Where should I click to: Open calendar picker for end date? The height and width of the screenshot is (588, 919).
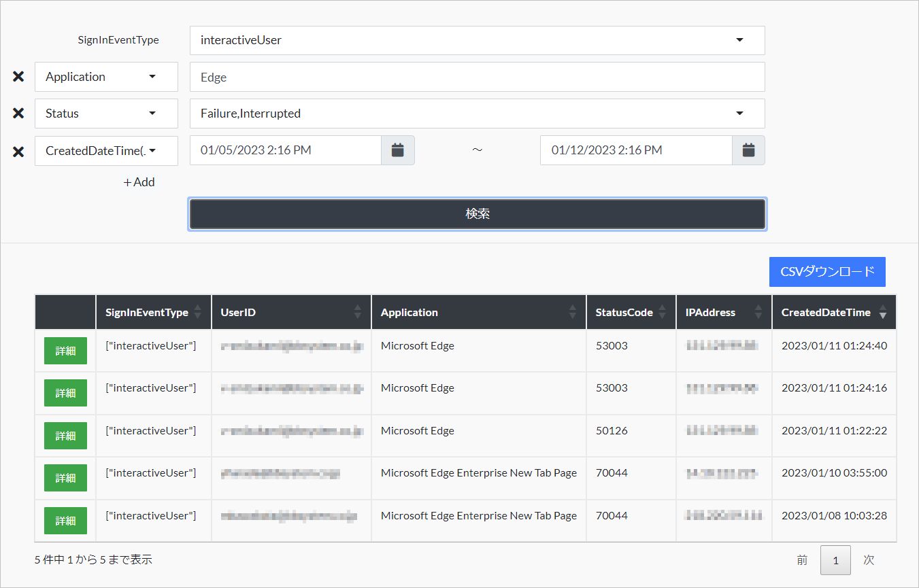point(748,150)
